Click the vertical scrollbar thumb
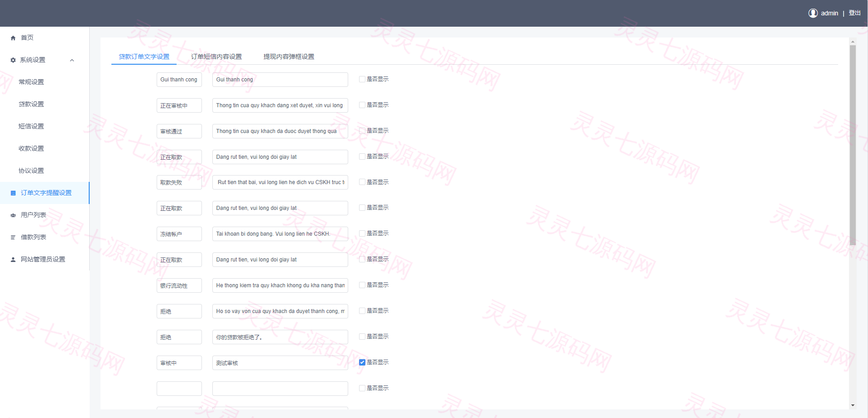Image resolution: width=868 pixels, height=418 pixels. (853, 145)
